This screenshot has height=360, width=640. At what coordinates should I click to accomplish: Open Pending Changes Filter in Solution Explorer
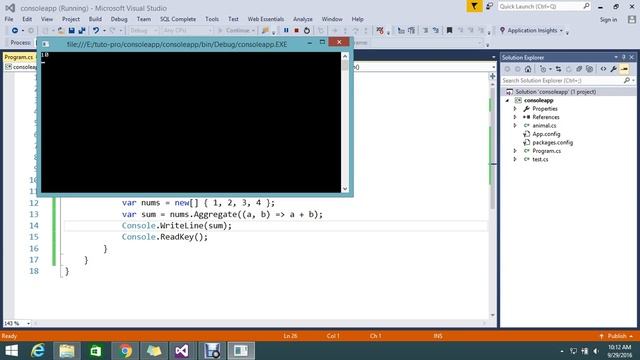(543, 69)
